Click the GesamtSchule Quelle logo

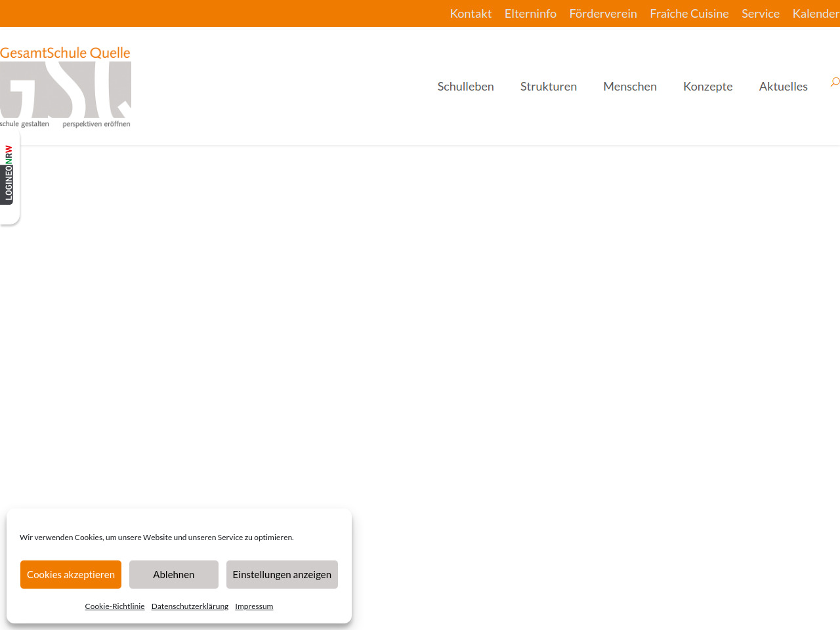pyautogui.click(x=66, y=87)
